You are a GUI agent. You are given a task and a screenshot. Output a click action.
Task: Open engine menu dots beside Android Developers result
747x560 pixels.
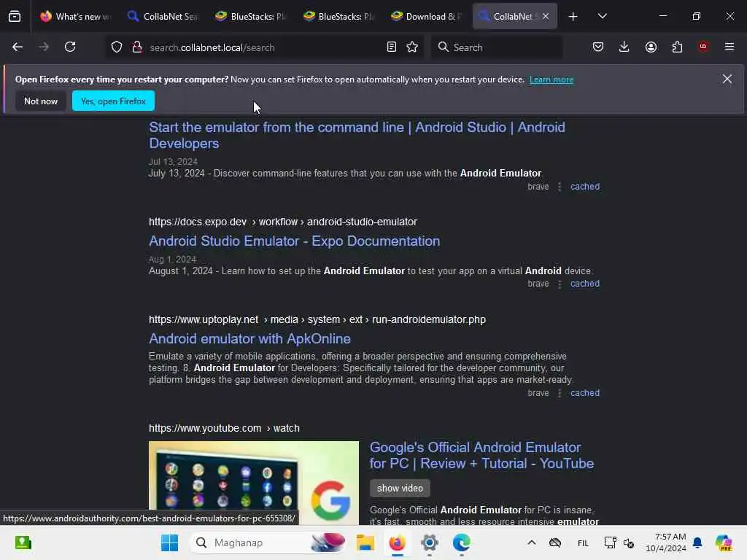tap(560, 187)
